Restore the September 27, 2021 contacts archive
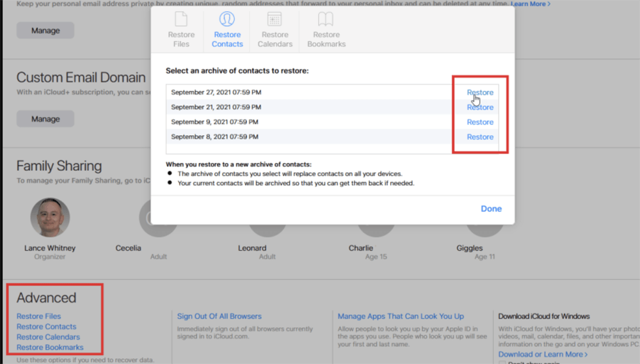This screenshot has width=640, height=364. click(x=480, y=92)
